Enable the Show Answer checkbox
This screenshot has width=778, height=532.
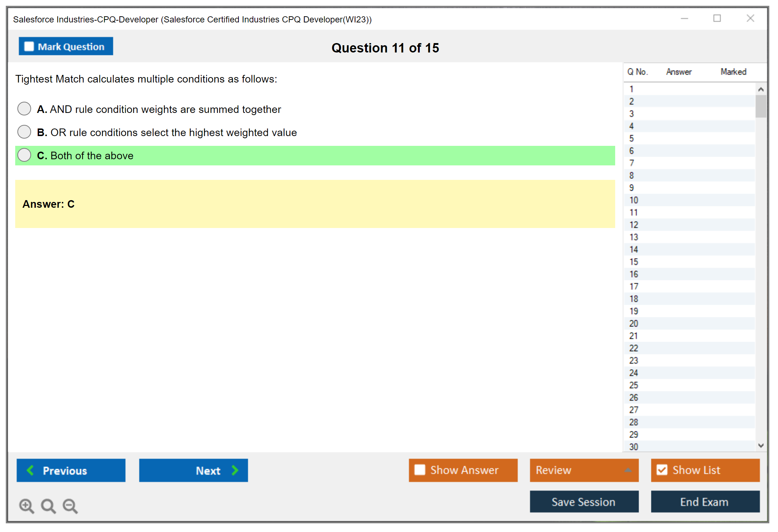[420, 470]
